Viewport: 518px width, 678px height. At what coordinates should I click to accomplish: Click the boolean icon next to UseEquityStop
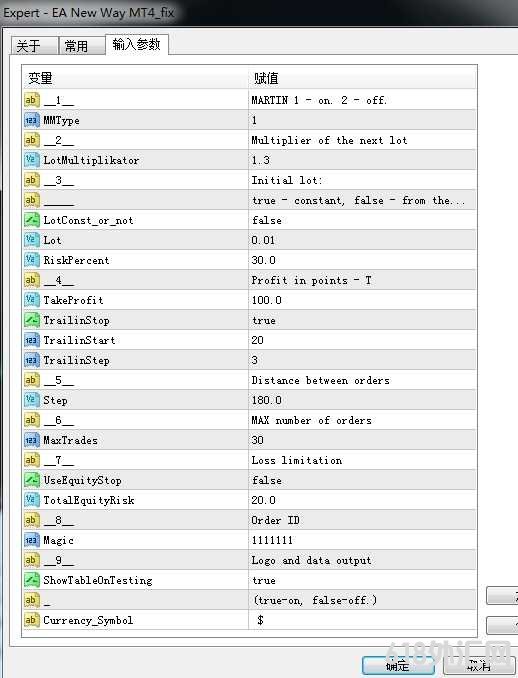(x=32, y=480)
